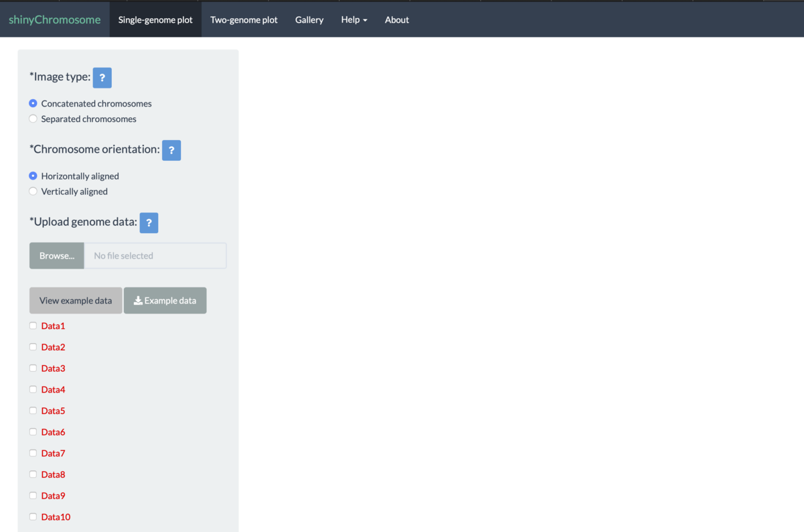Enable the Data5 checkbox

coord(33,411)
